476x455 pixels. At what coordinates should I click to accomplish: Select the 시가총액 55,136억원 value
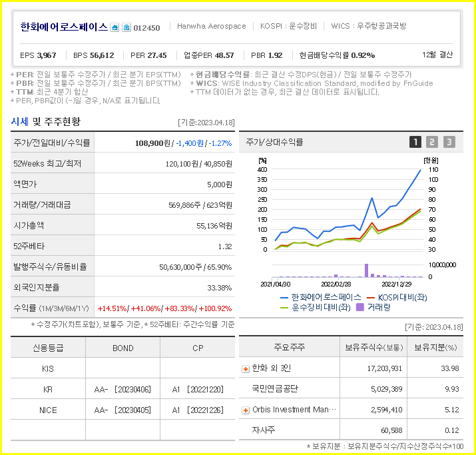214,226
